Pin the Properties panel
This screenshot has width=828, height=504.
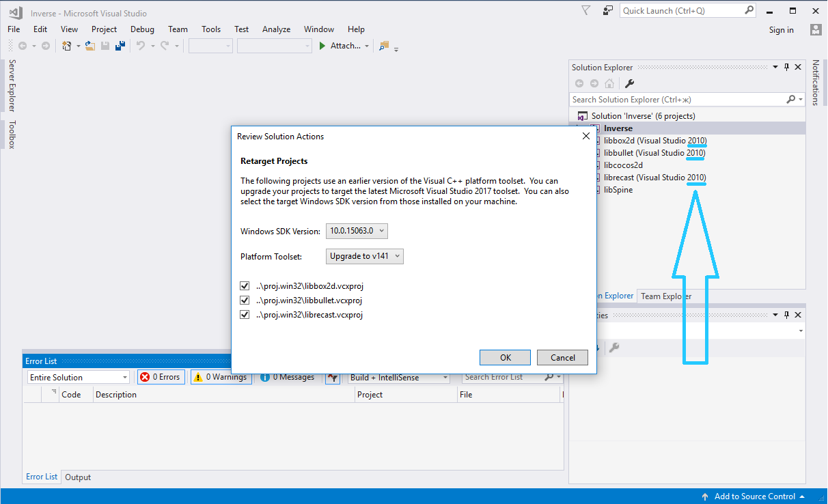tap(786, 315)
